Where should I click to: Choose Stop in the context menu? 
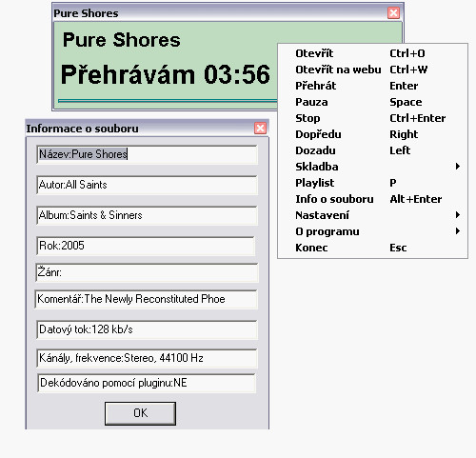[x=372, y=118]
